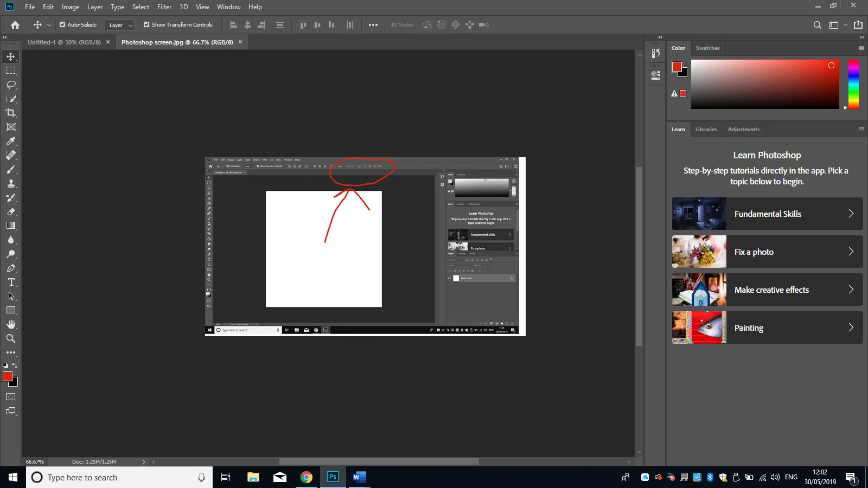
Task: Open the Learn panel options menu
Action: click(861, 130)
